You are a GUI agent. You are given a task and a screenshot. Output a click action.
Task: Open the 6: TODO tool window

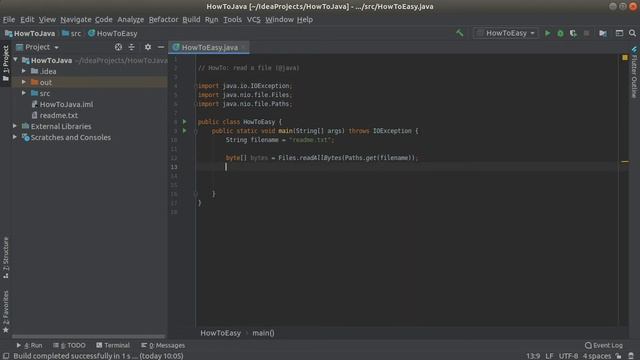69,345
